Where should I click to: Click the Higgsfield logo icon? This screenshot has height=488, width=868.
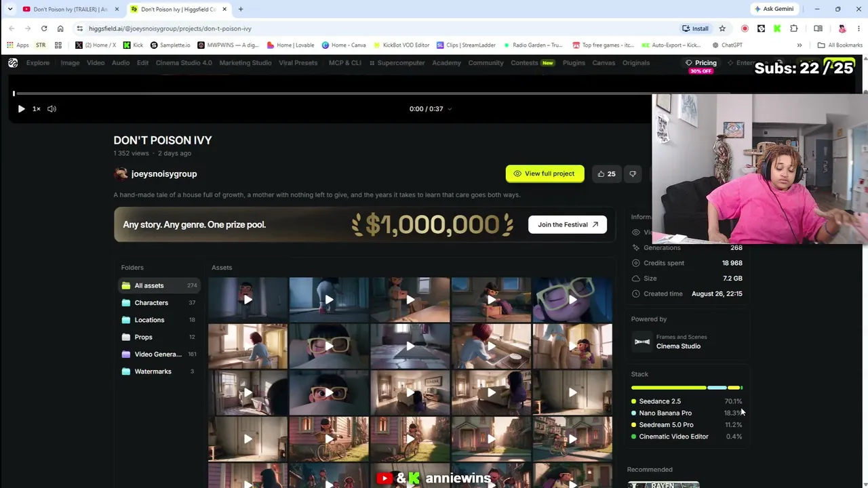click(13, 62)
